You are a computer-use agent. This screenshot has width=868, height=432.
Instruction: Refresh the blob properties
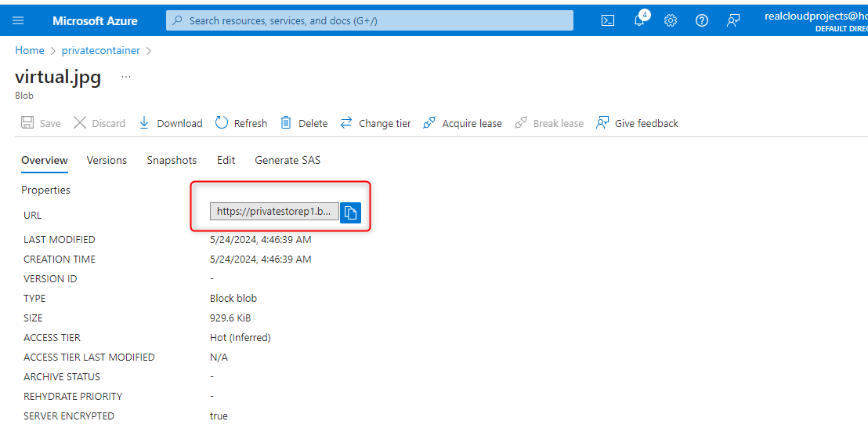241,123
